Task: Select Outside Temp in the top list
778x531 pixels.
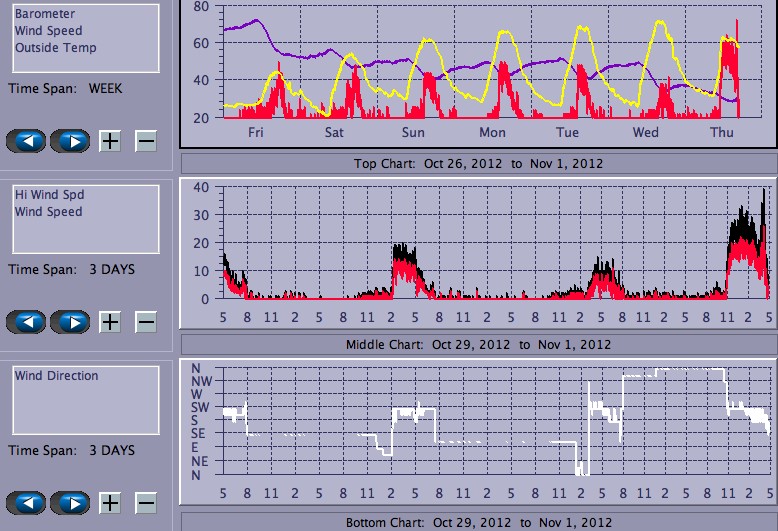Action: 55,48
